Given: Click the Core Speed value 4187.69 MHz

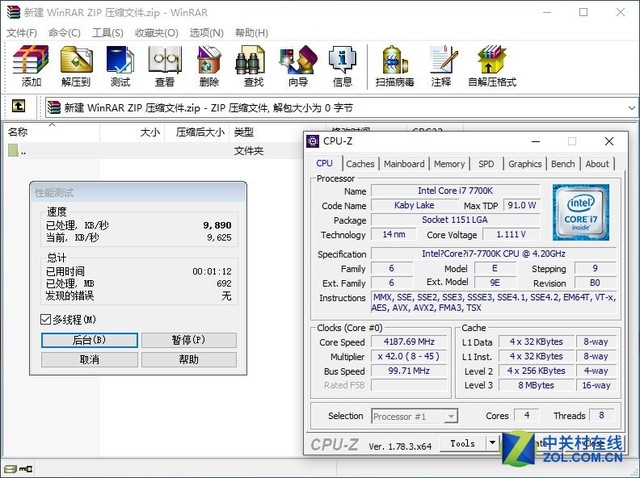Looking at the screenshot, I should coord(409,342).
